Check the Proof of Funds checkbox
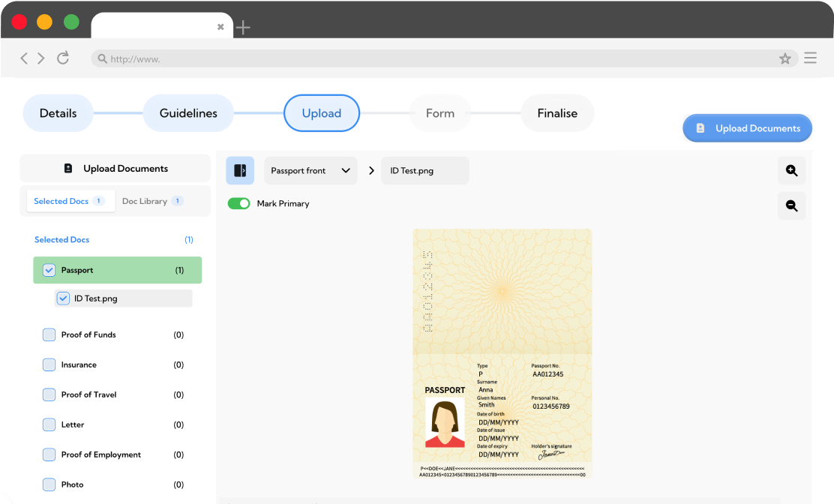 [49, 334]
